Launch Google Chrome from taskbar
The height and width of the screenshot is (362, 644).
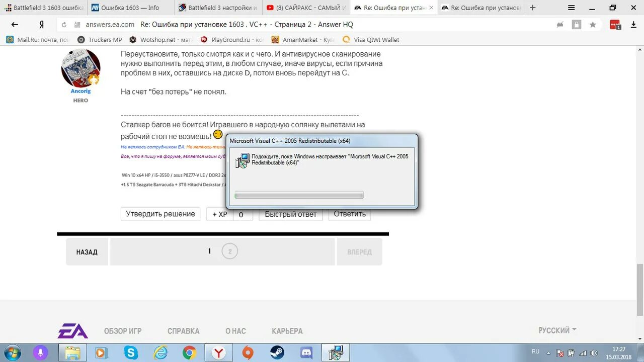coord(189,352)
